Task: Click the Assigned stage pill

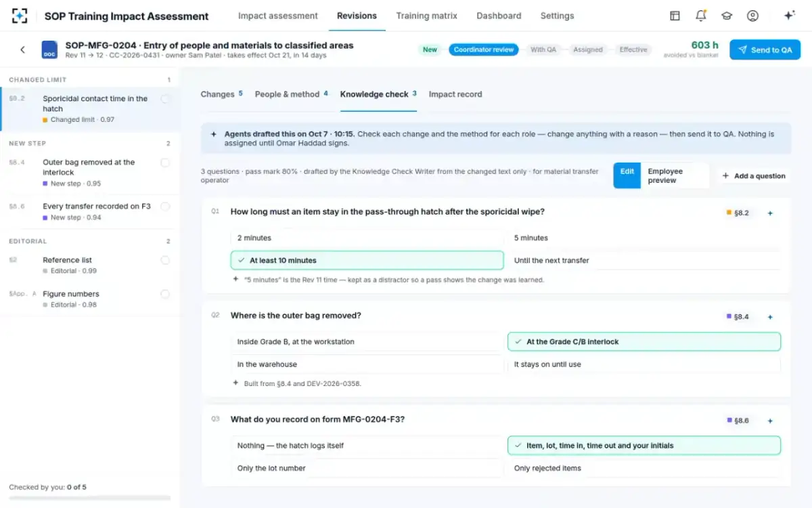Action: coord(588,49)
